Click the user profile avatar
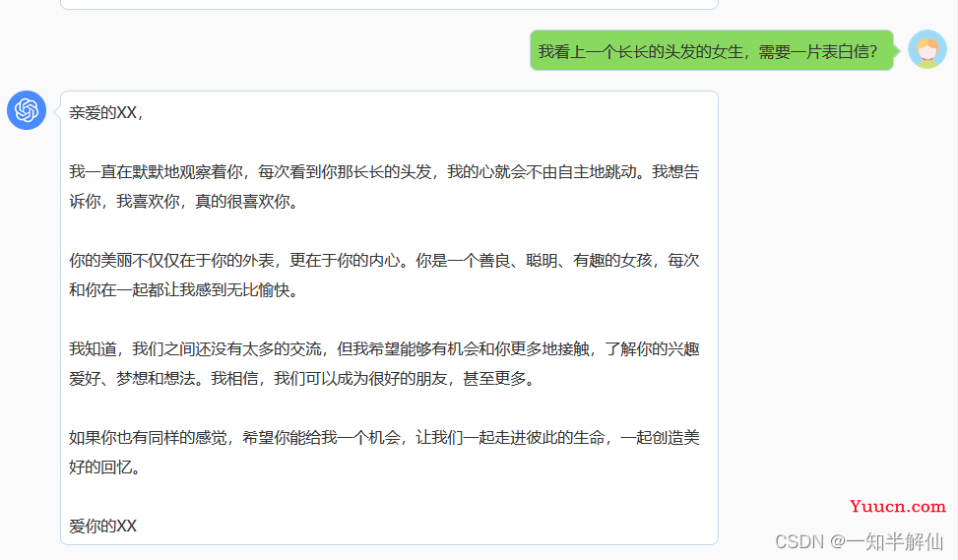The height and width of the screenshot is (560, 958). click(x=926, y=50)
